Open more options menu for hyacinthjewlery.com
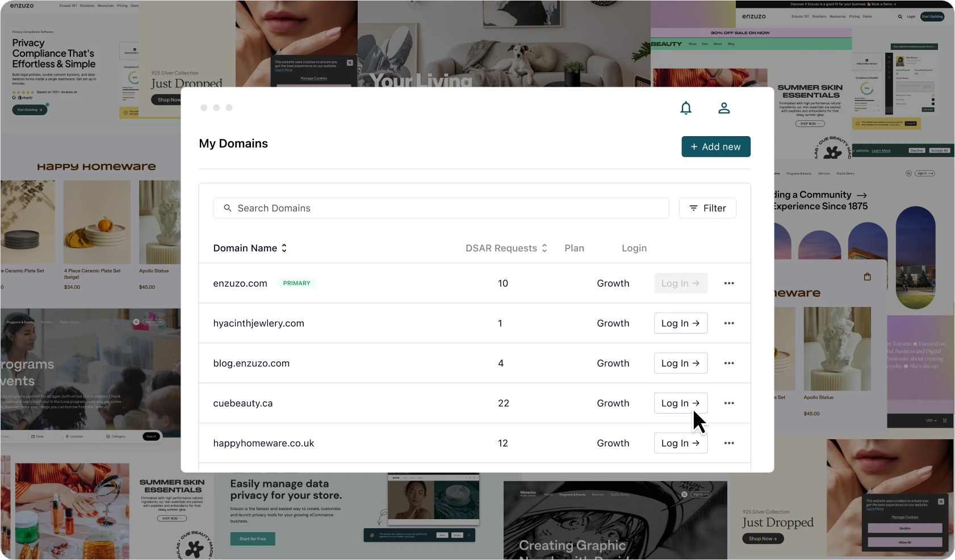Image resolution: width=955 pixels, height=560 pixels. click(729, 323)
